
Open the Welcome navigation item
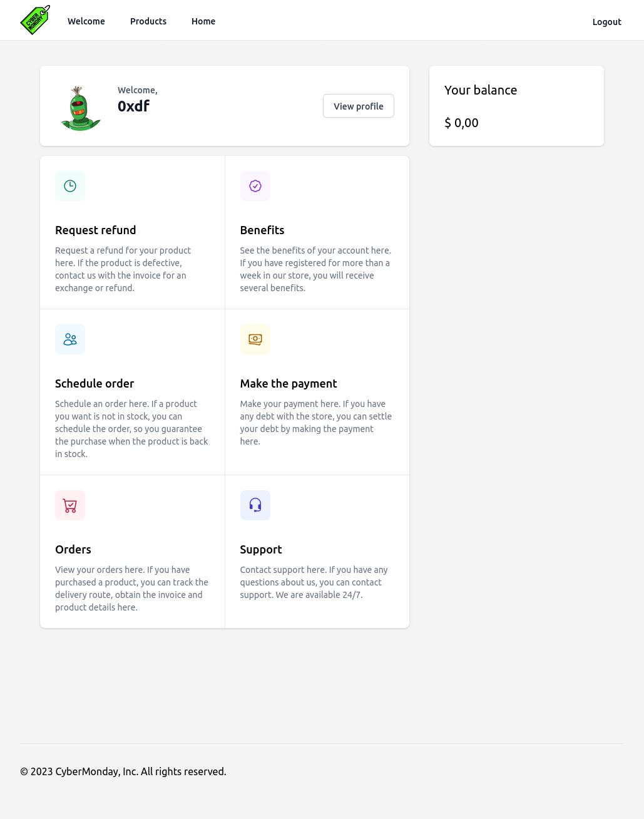click(x=86, y=21)
